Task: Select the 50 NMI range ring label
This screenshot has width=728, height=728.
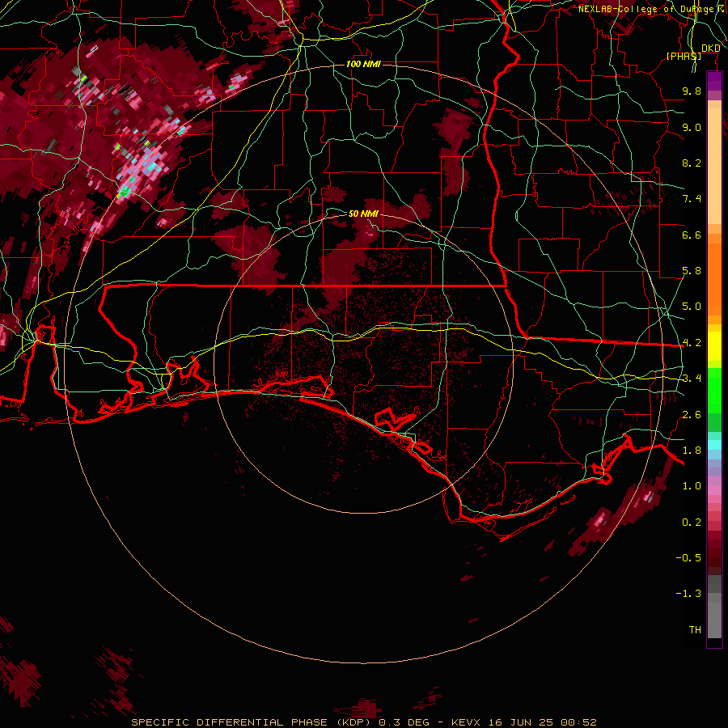Action: [x=363, y=214]
